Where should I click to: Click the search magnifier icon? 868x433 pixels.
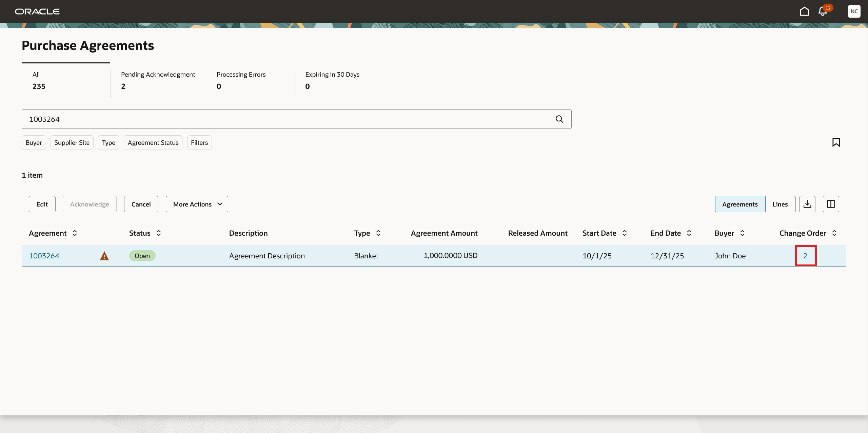pyautogui.click(x=559, y=119)
